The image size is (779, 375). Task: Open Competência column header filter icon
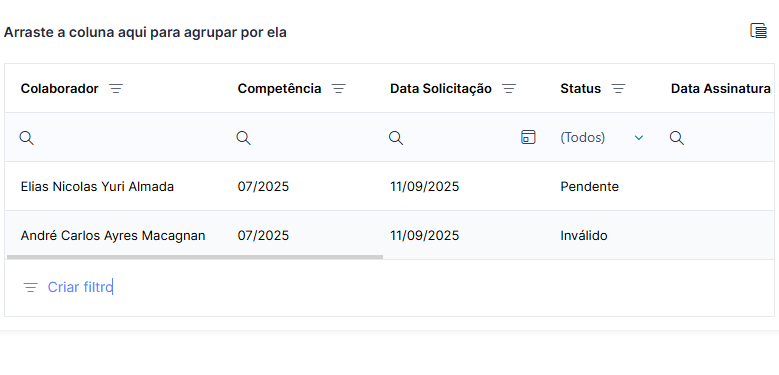point(339,89)
